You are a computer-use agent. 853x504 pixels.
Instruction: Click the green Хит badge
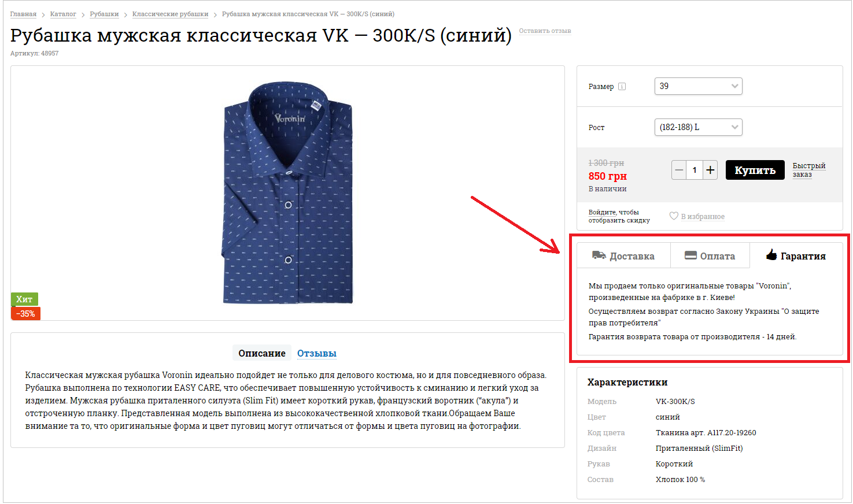point(24,299)
